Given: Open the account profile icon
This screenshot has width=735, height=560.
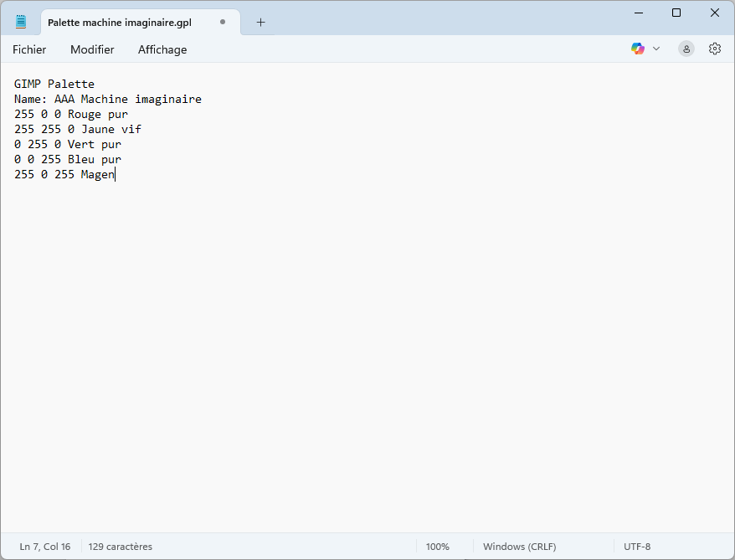Looking at the screenshot, I should (686, 49).
